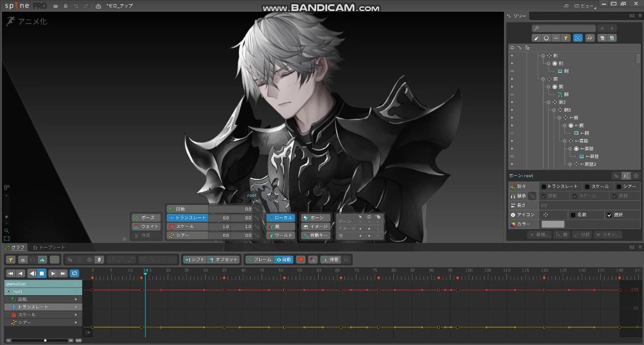The image size is (644, 345).
Task: Select 回転 rotate row in graph list
Action: pyautogui.click(x=42, y=299)
